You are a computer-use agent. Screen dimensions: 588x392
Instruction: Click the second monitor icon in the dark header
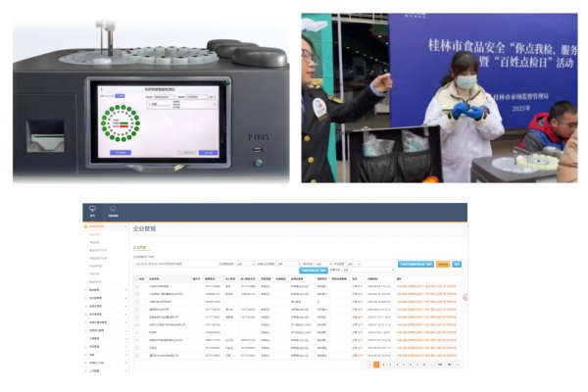pos(113,209)
